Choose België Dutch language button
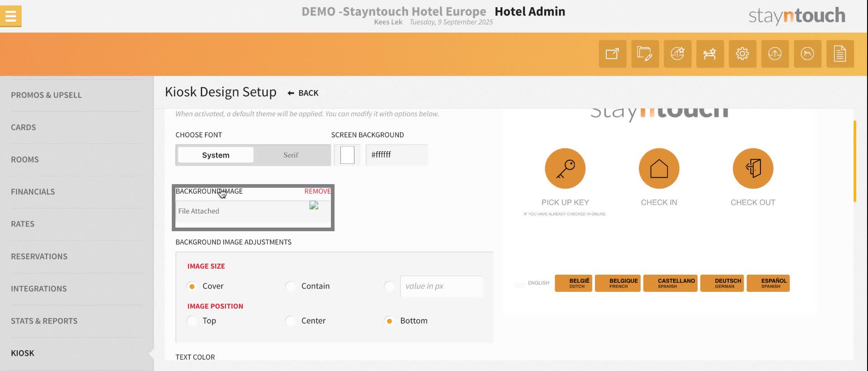Screen dimensions: 868x371 [573, 283]
